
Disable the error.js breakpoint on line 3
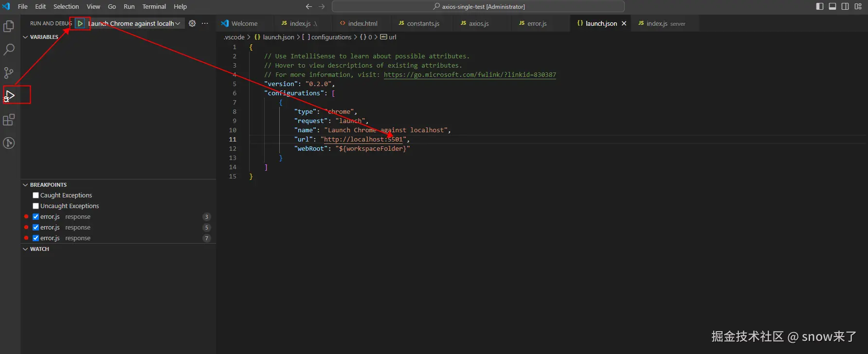click(36, 217)
